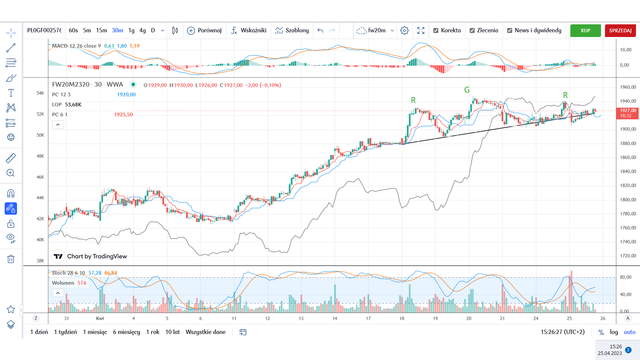The height and width of the screenshot is (360, 640).
Task: Set range to 1 dzień
Action: pos(39,332)
